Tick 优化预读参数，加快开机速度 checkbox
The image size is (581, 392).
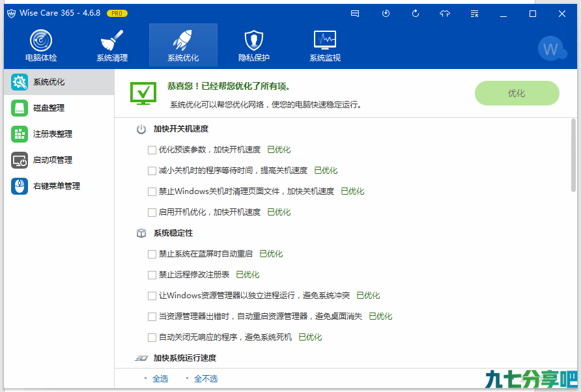pos(152,150)
